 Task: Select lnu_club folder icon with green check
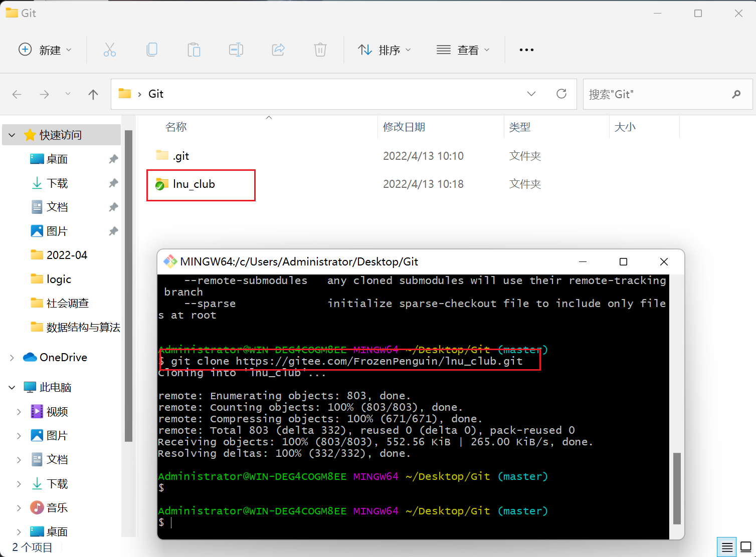161,184
